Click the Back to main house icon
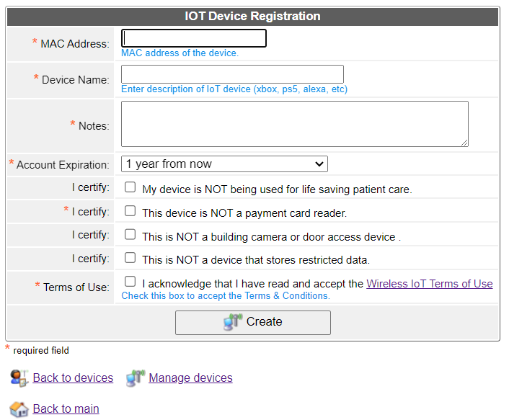The width and height of the screenshot is (509, 420). [19, 408]
